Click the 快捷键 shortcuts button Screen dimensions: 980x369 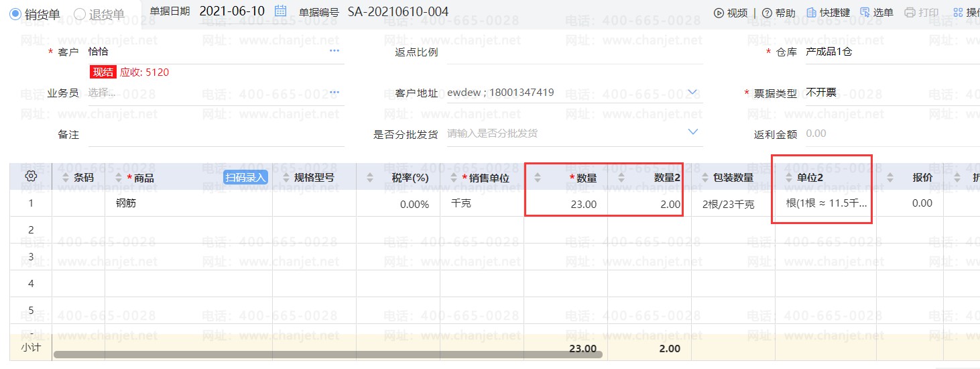click(828, 13)
